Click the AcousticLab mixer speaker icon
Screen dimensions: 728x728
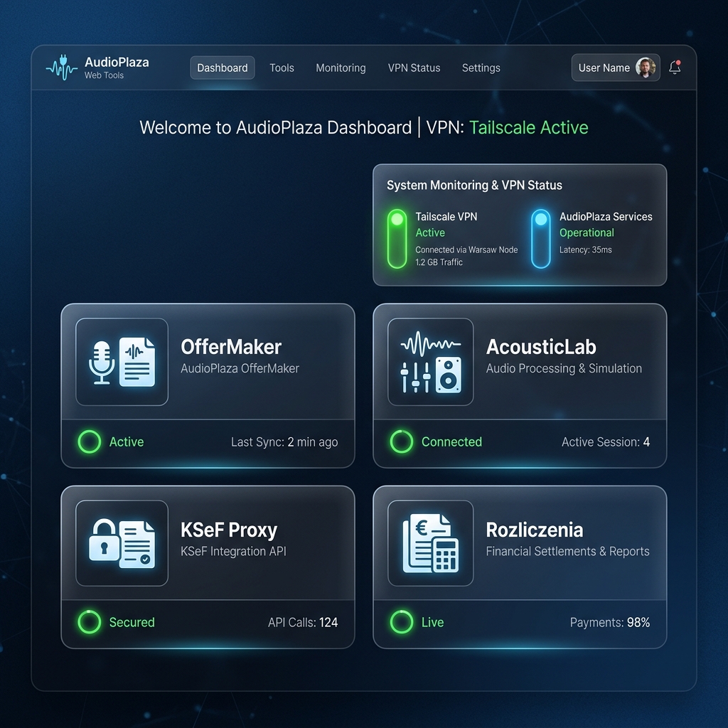tap(431, 362)
